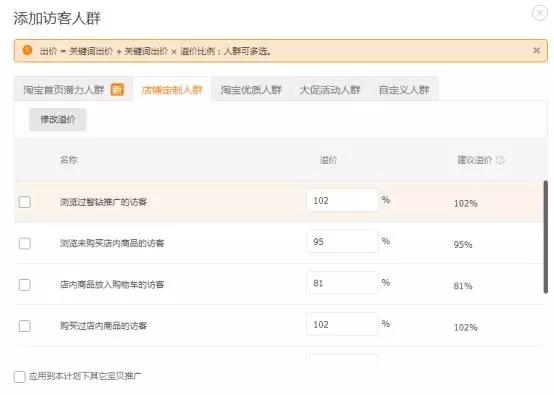The height and width of the screenshot is (395, 554).
Task: Open the 新 badge on 淘宝首页潜力人群
Action: (x=117, y=89)
